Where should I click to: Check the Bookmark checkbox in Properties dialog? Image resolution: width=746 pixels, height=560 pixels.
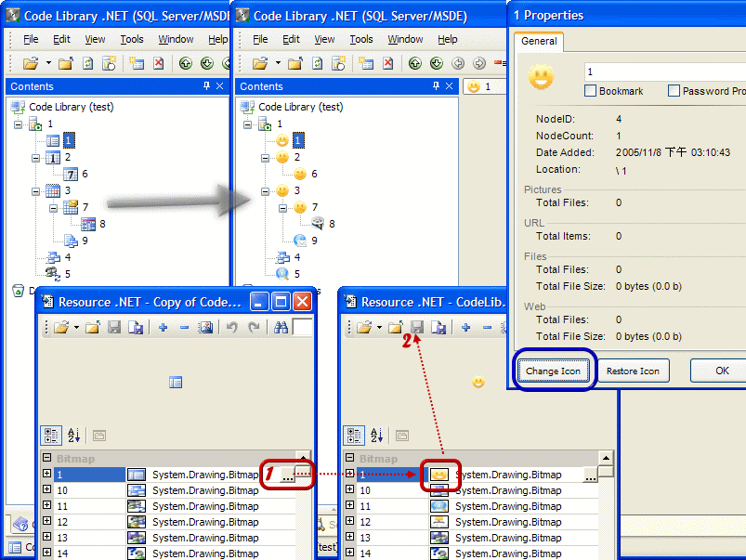(590, 90)
